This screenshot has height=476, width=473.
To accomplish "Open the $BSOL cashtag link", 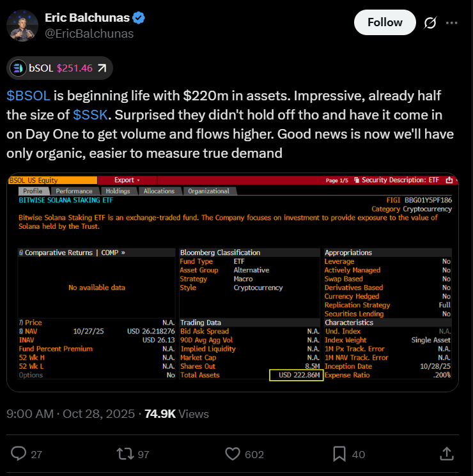I will point(28,96).
